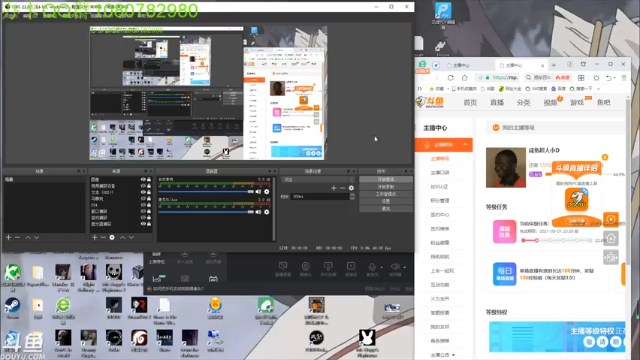Mute the Mic/Aux channel speaker icon
Image resolution: width=640 pixels, height=360 pixels.
[x=258, y=212]
